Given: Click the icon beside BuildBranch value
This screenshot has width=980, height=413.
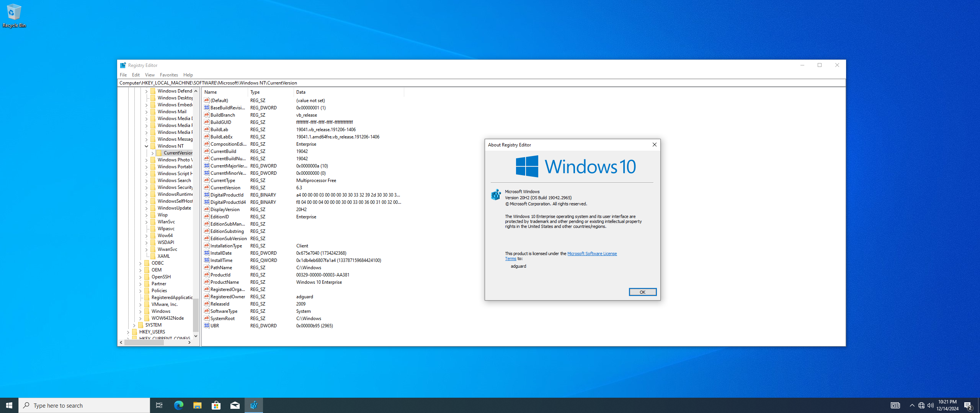Looking at the screenshot, I should pyautogui.click(x=207, y=115).
